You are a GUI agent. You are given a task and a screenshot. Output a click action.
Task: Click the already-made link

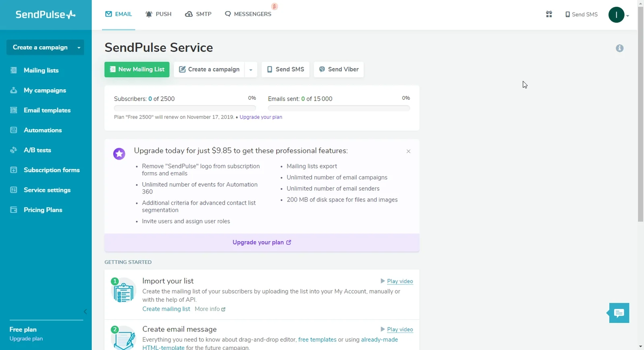point(380,340)
